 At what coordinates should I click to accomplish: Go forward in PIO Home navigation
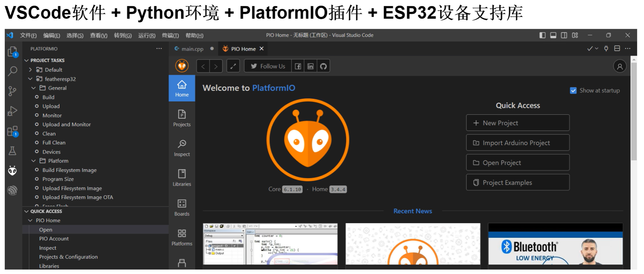click(216, 66)
